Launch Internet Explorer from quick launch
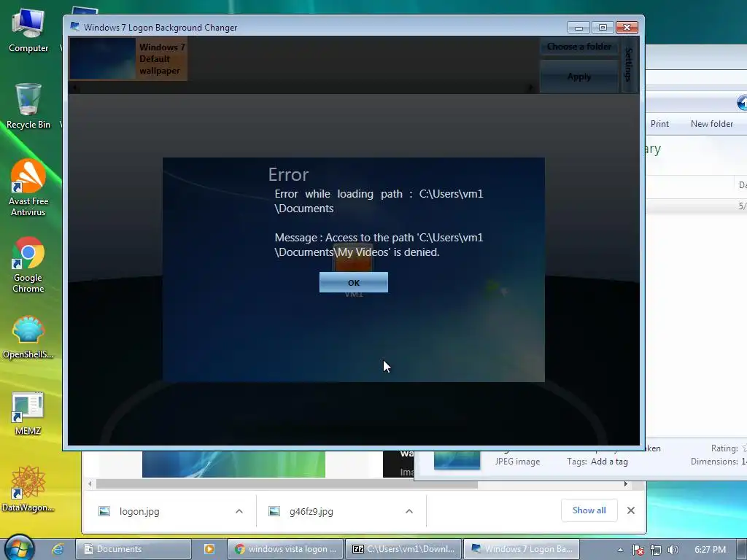This screenshot has width=747, height=560. pos(58,549)
